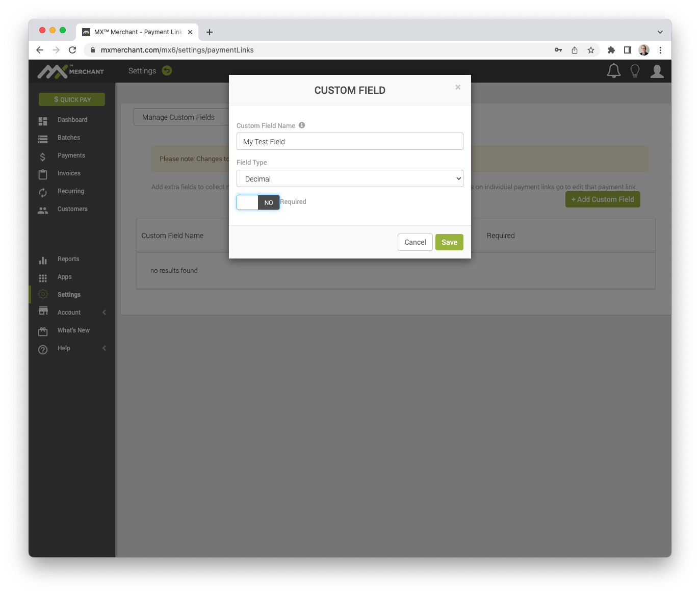Open the user profile icon
This screenshot has width=700, height=595.
pos(657,71)
